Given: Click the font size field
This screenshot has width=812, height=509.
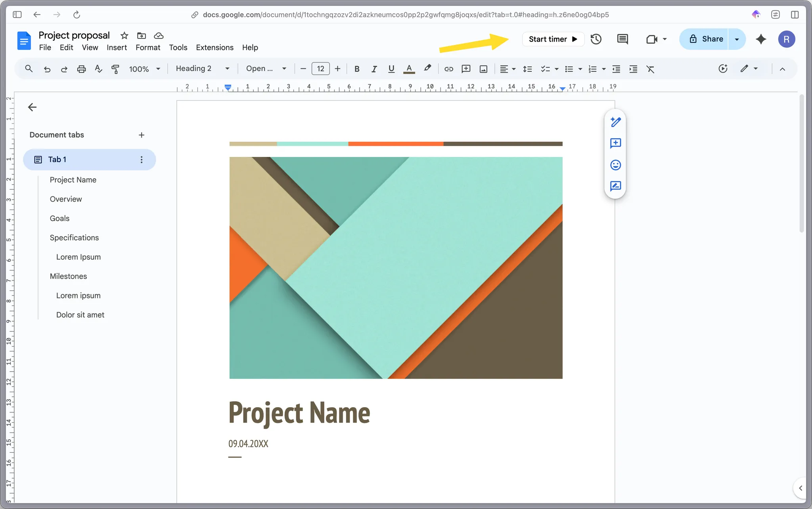Looking at the screenshot, I should [320, 69].
